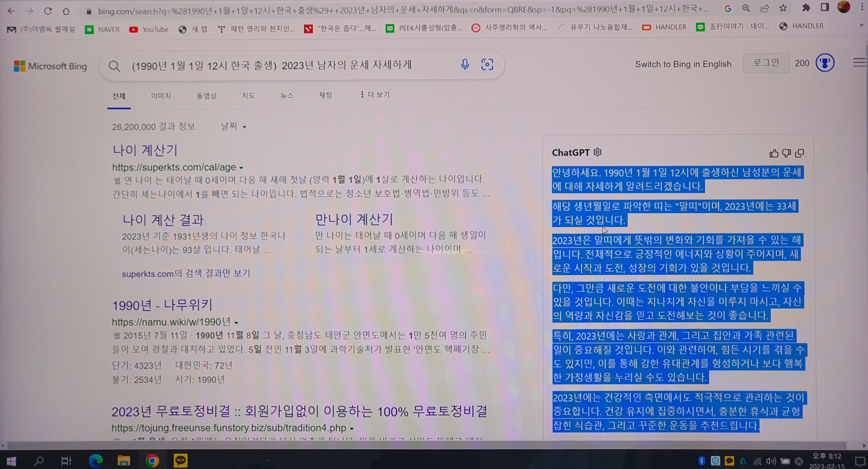
Task: Open KakaoTalk from the taskbar
Action: click(181, 460)
